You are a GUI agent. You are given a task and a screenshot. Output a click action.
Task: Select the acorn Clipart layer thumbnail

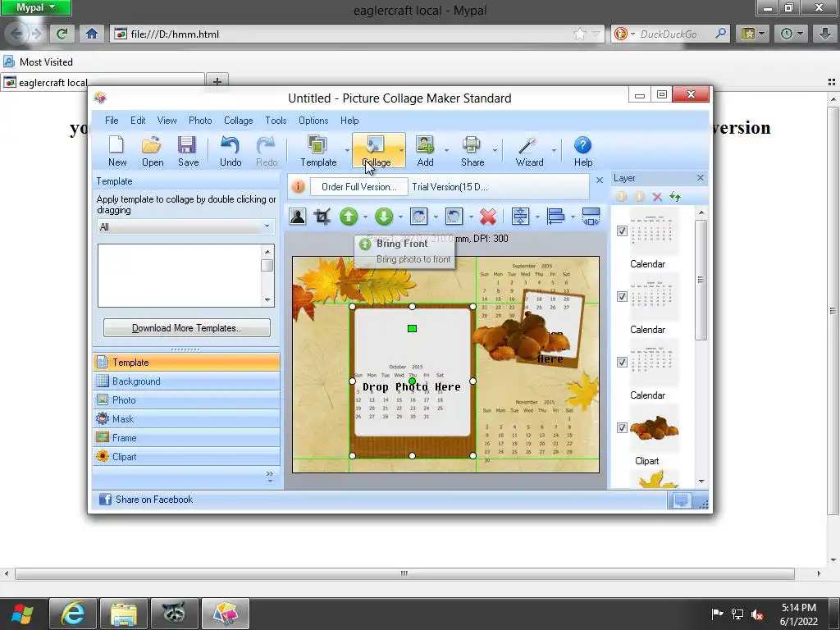coord(654,428)
